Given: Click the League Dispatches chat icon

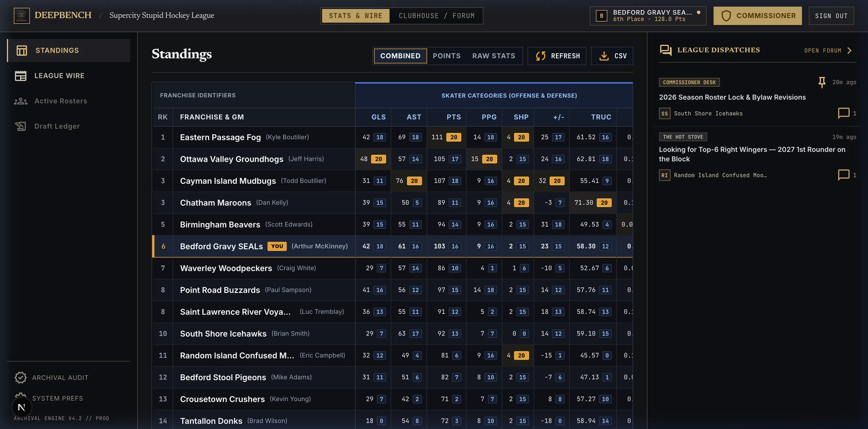Looking at the screenshot, I should [x=665, y=50].
